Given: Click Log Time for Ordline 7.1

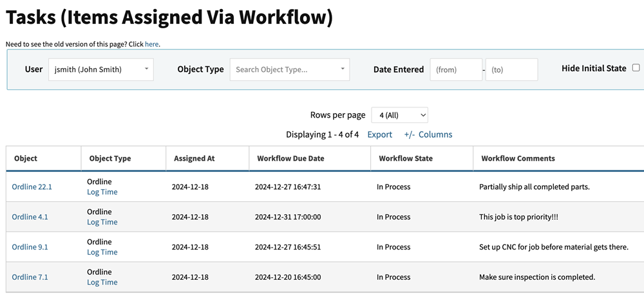Looking at the screenshot, I should (x=102, y=282).
